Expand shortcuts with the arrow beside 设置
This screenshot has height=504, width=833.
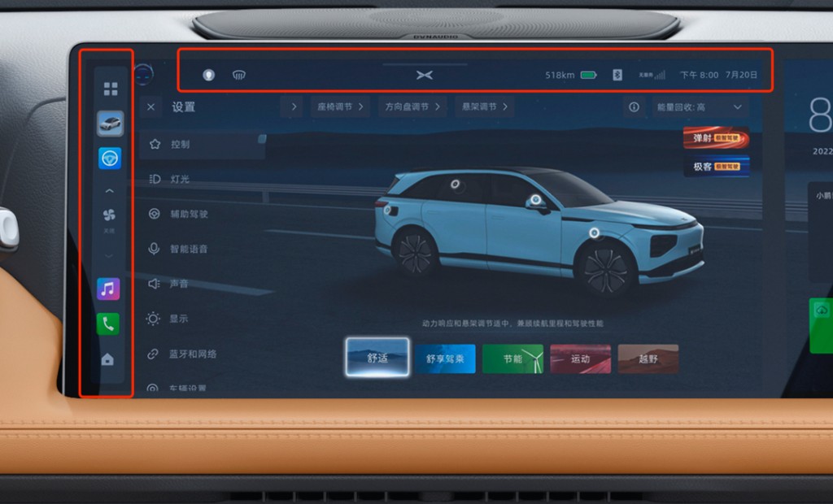point(293,106)
